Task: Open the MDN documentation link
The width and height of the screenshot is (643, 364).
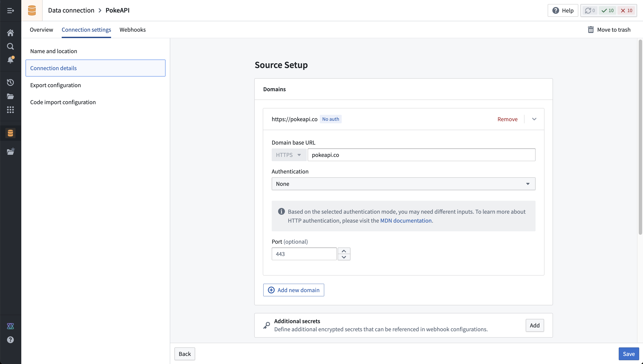Action: click(x=406, y=220)
